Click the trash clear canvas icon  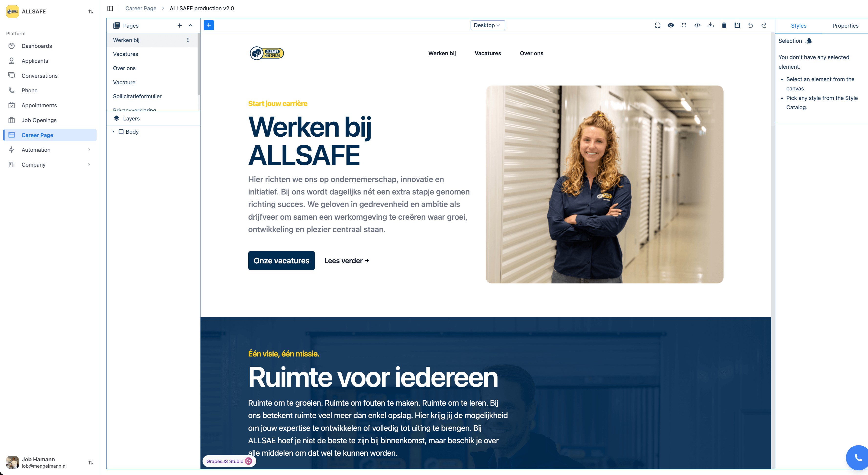click(x=724, y=25)
